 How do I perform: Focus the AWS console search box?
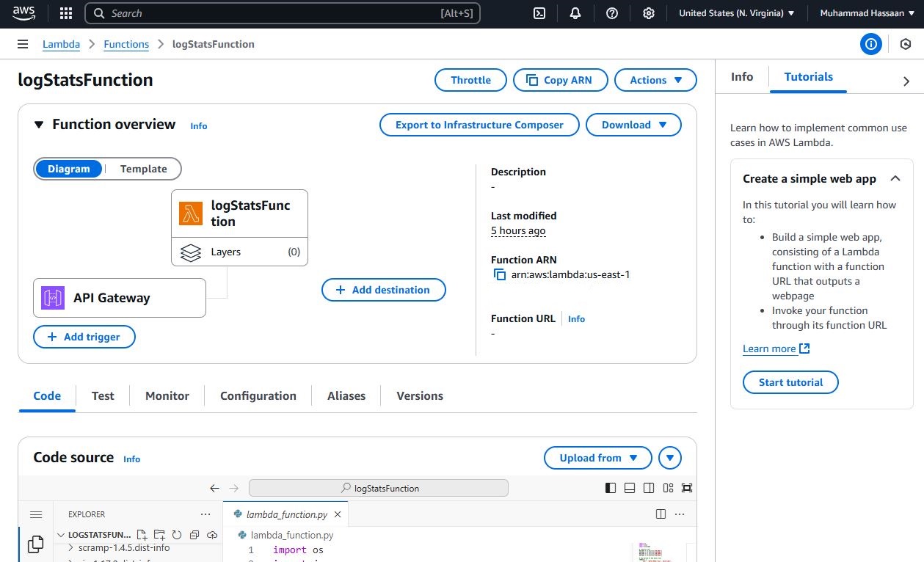(x=283, y=13)
